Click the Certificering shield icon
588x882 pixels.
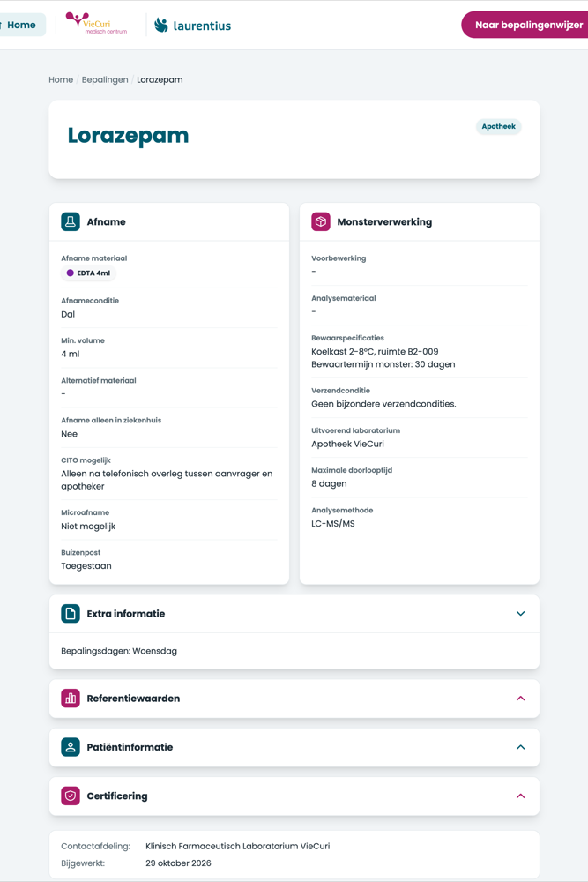(71, 796)
